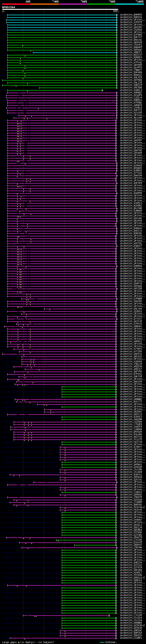Screen dimensions: 146x644
Task: Click hit label UniRef100_Q7PWN5
Action: pyautogui.click(x=131, y=299)
